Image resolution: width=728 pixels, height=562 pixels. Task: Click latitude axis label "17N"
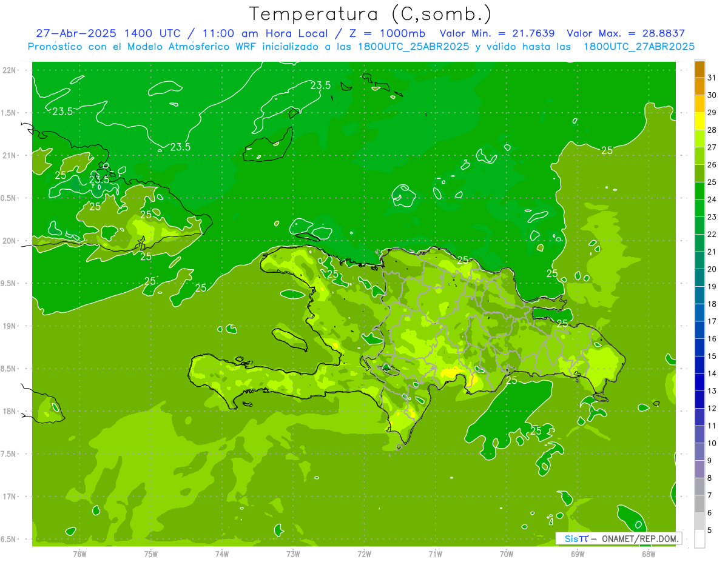coord(10,497)
